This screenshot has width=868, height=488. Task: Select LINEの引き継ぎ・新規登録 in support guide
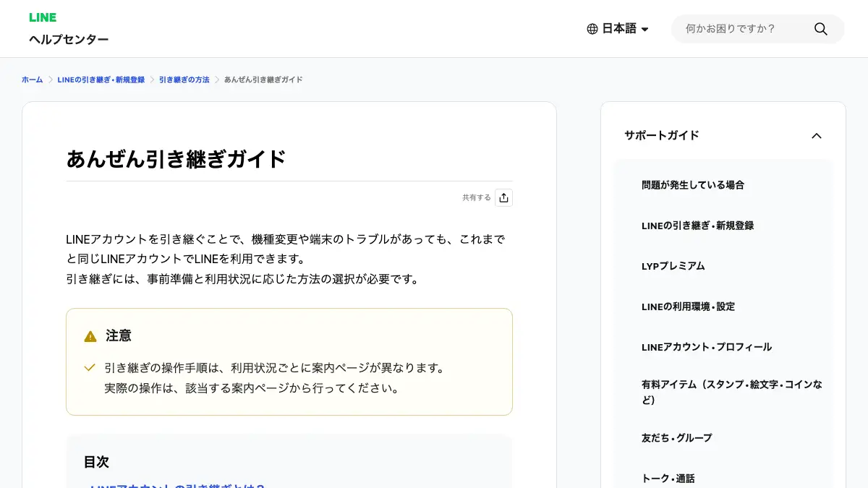click(697, 226)
